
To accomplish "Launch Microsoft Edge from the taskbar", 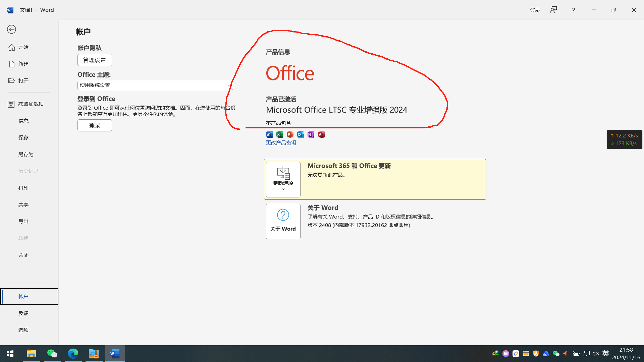I will click(73, 354).
